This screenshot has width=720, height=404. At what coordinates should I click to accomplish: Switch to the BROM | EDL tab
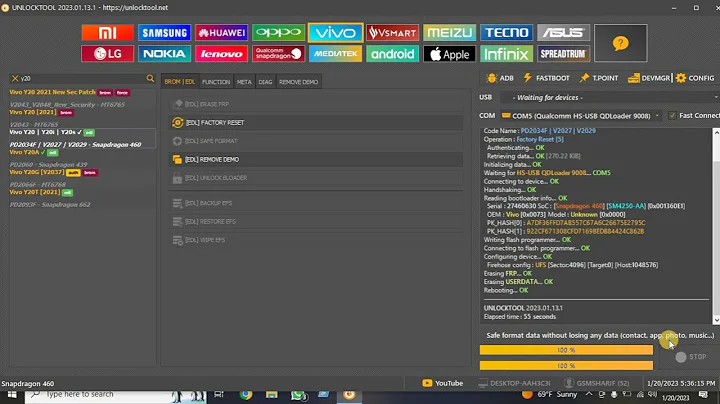pyautogui.click(x=180, y=82)
